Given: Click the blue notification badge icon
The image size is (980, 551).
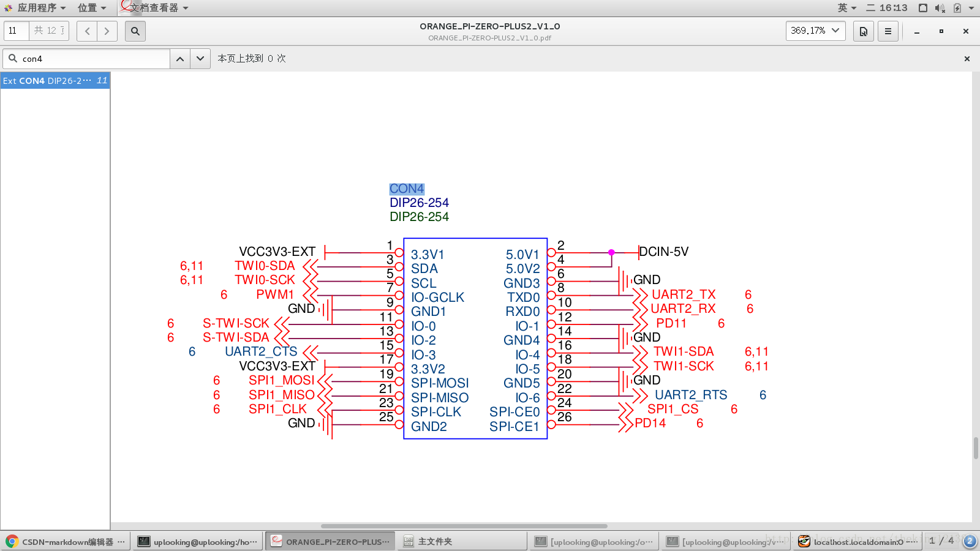Looking at the screenshot, I should pos(970,541).
